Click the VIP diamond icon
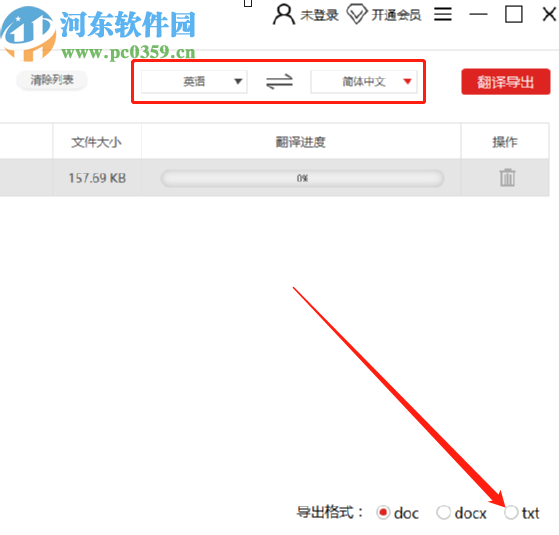 (357, 14)
